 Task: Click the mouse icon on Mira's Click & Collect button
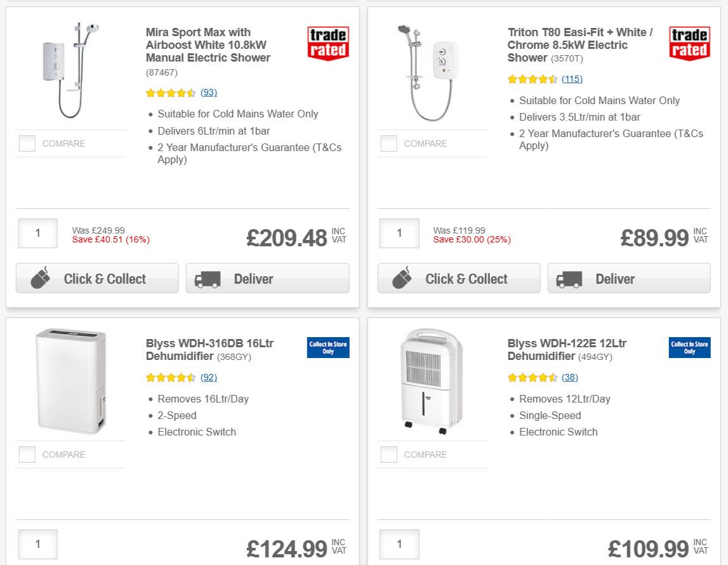(x=40, y=278)
